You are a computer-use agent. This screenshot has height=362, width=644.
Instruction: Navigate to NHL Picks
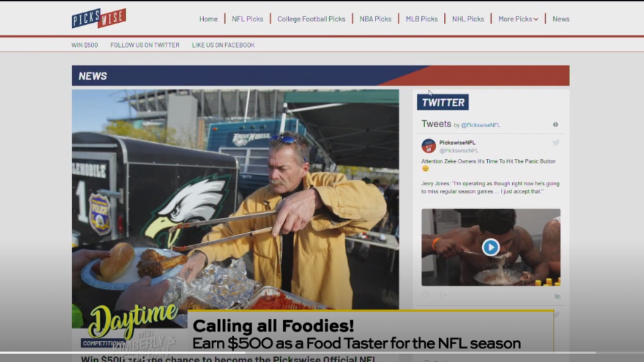click(x=468, y=19)
